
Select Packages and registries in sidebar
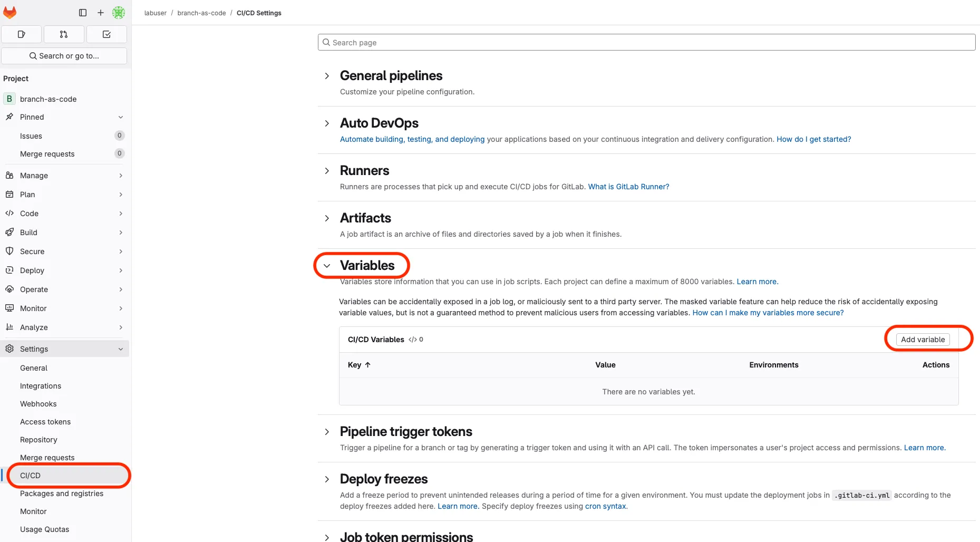pyautogui.click(x=61, y=493)
